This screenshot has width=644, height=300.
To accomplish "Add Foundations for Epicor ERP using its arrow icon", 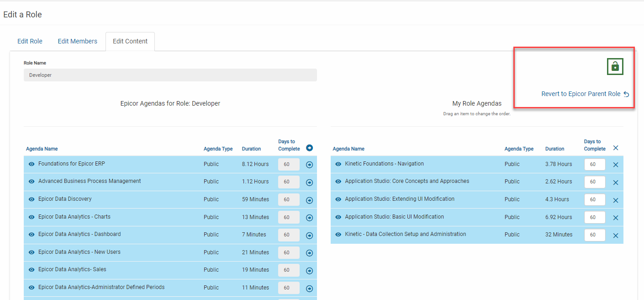I will 309,164.
